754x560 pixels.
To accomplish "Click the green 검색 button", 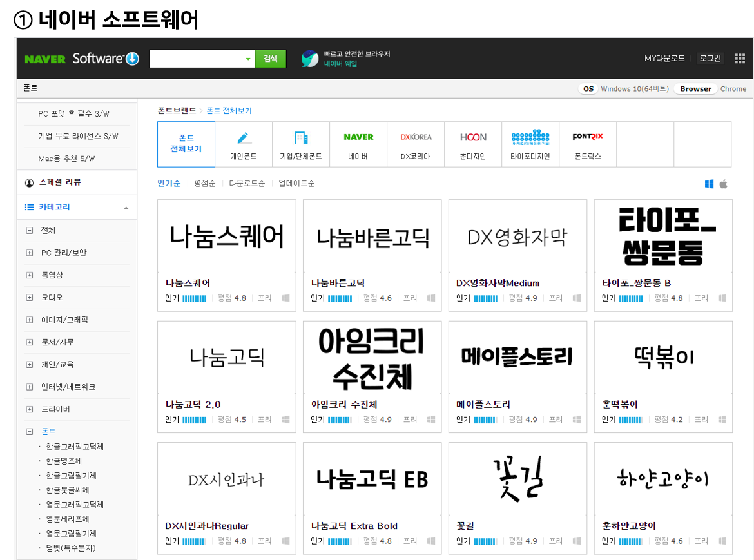I will pyautogui.click(x=271, y=59).
